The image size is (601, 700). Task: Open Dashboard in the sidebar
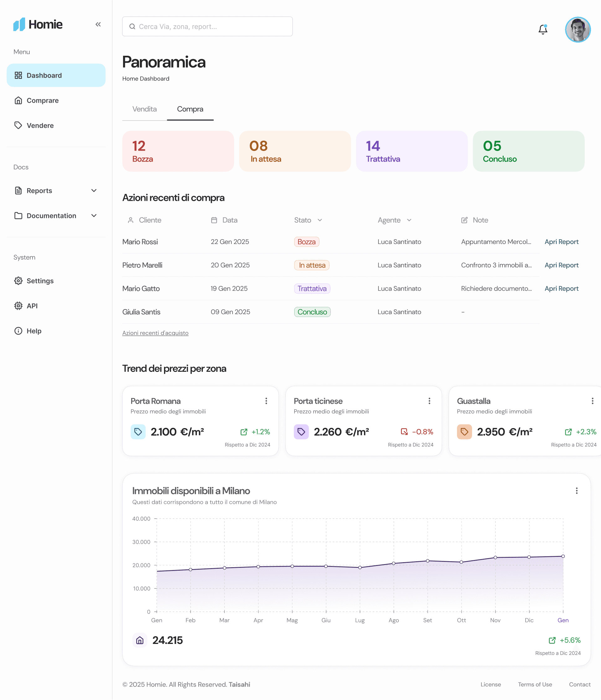[x=56, y=75]
